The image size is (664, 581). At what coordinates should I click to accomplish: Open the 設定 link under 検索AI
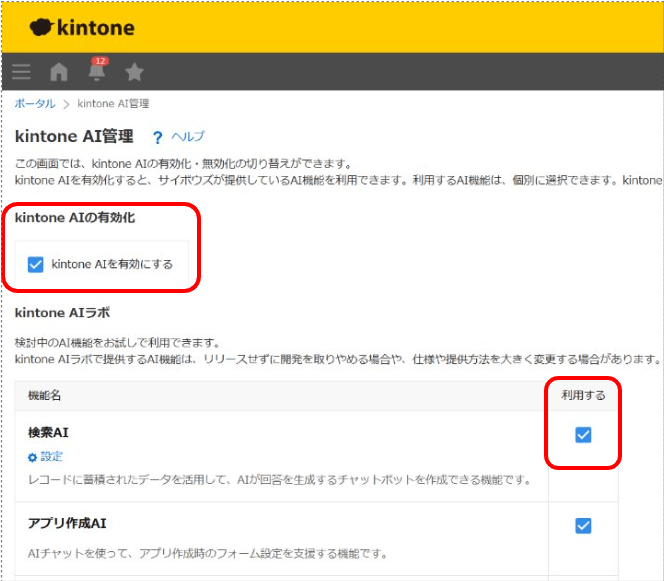pos(51,456)
